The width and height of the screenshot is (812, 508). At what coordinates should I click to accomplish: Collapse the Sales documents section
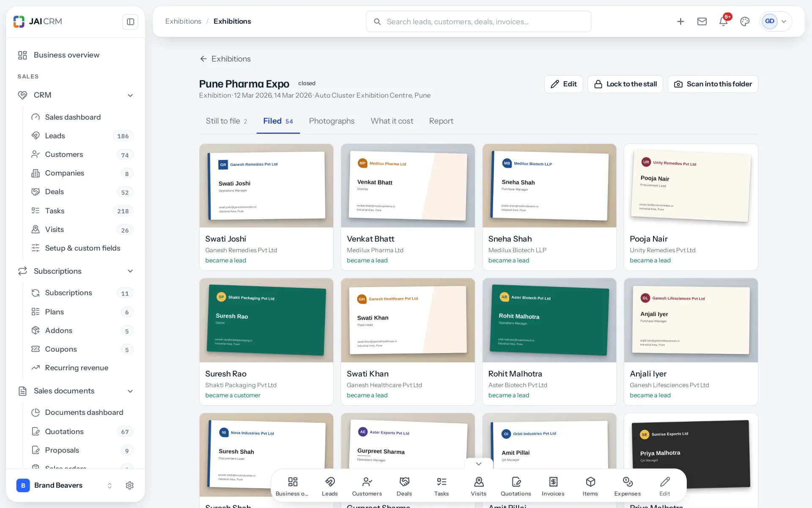click(x=130, y=391)
